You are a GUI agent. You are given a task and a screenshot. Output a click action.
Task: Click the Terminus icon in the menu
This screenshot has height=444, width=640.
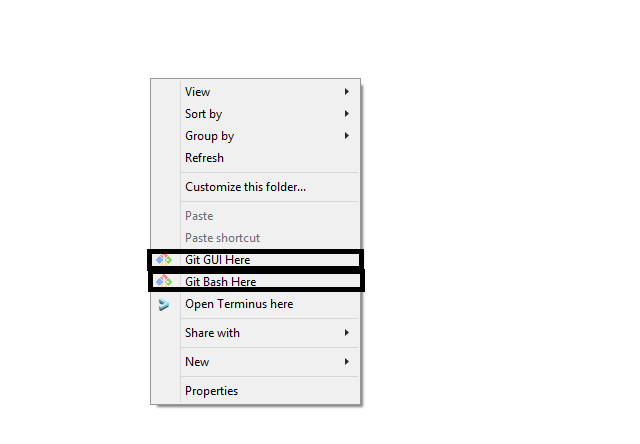tap(164, 305)
